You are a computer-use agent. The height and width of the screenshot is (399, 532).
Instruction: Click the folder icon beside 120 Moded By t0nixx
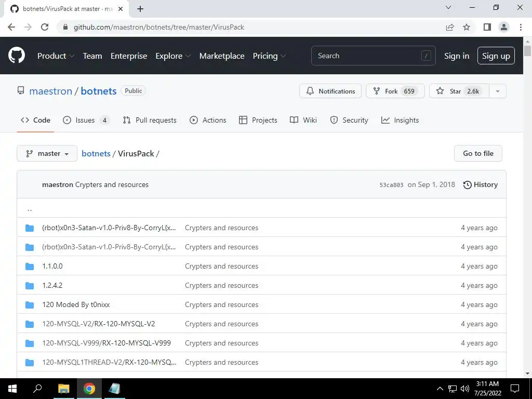tap(30, 305)
